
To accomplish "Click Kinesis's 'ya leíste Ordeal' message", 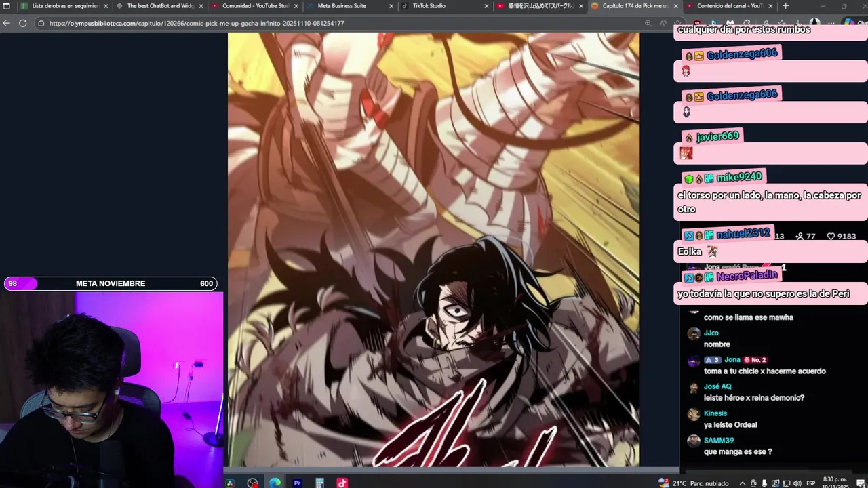I will (730, 425).
